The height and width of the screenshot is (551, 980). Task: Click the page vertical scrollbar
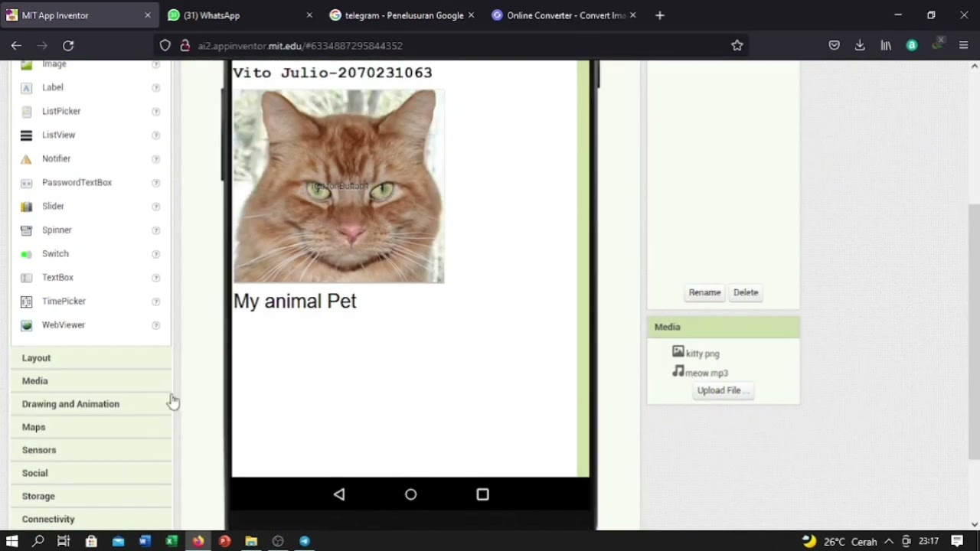point(974,331)
